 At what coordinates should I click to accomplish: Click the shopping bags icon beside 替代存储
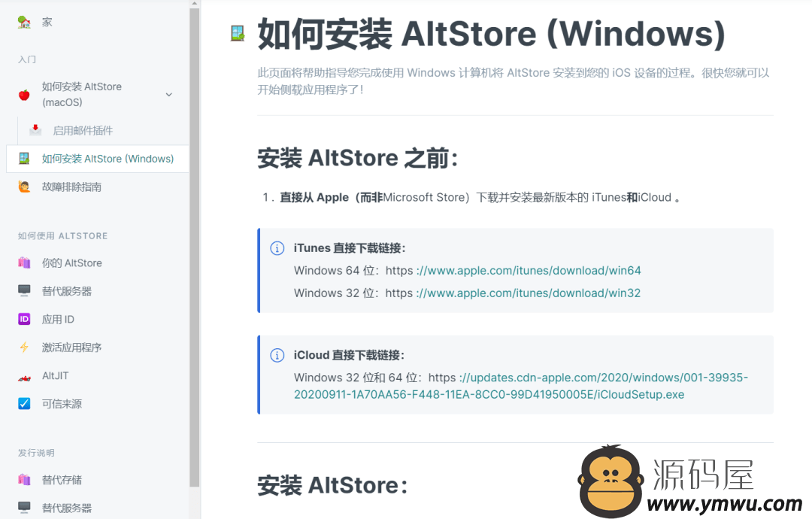24,480
